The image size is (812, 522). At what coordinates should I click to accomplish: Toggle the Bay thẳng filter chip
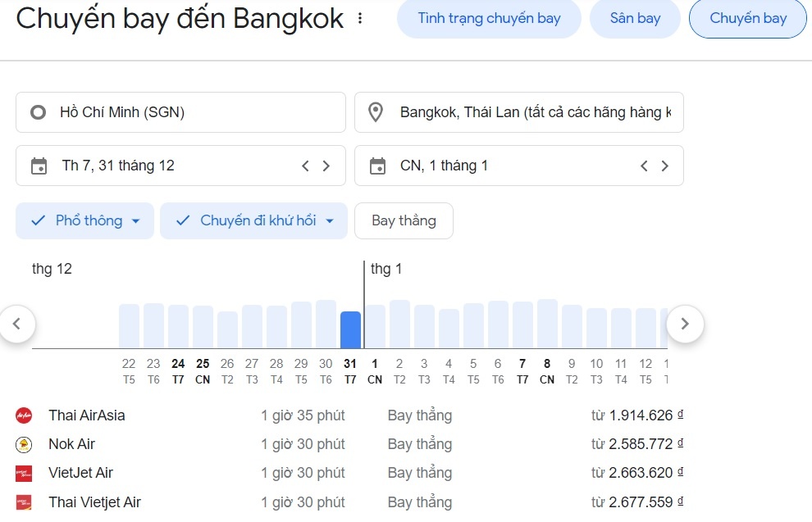tap(404, 220)
